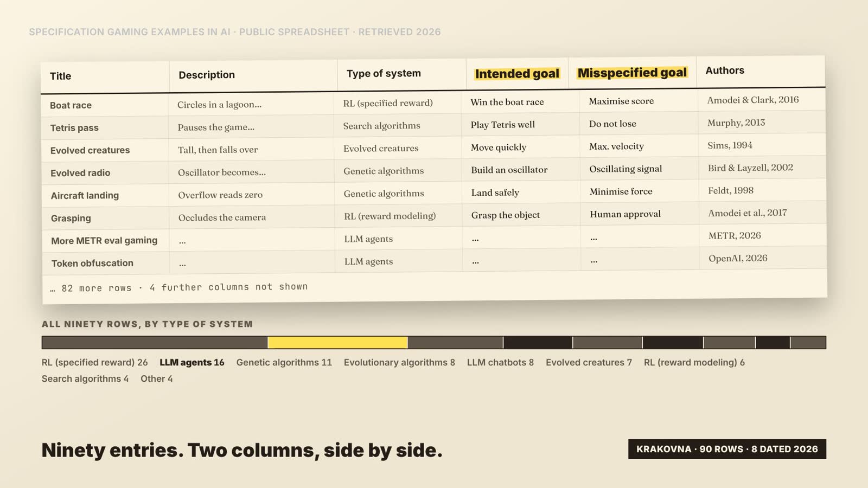
Task: Click the "Type of system" column header
Action: click(384, 73)
